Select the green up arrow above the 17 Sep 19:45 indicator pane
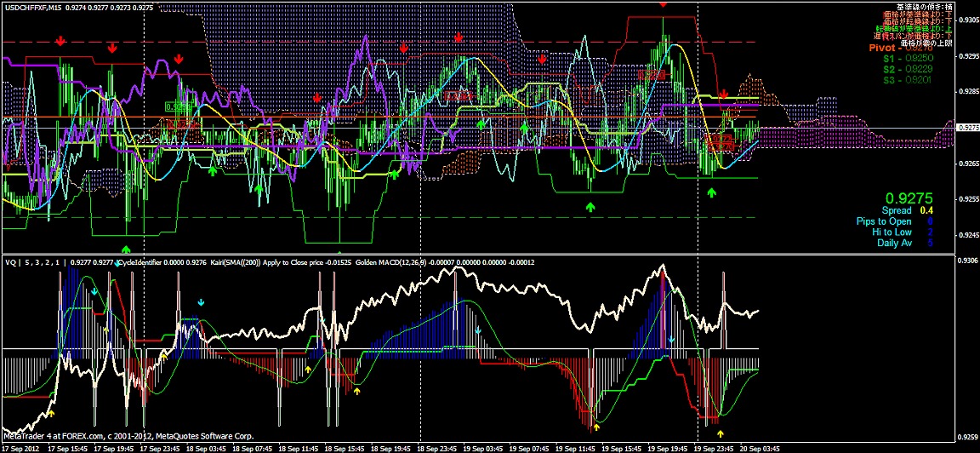Viewport: 980px width, 453px height. 127,249
